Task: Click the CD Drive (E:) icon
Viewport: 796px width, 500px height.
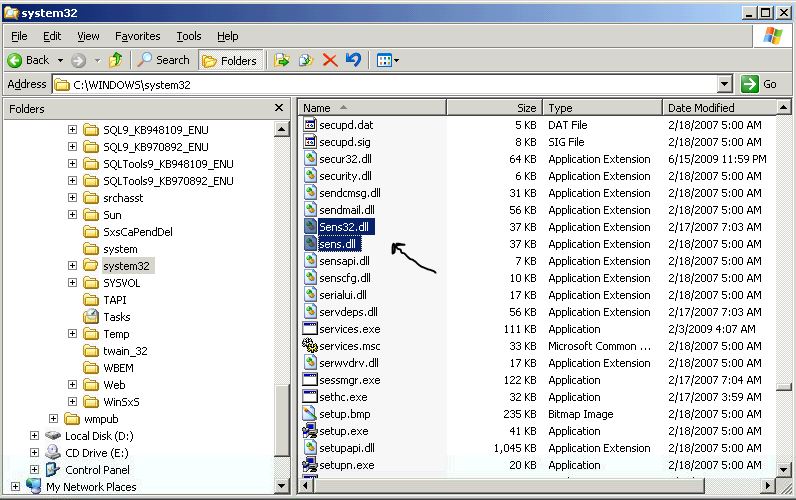Action: 52,452
